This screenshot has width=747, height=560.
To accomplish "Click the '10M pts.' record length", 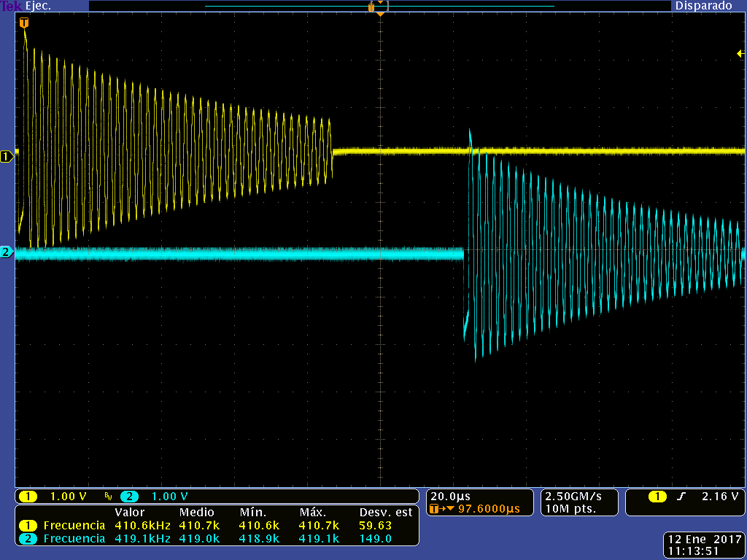I will click(569, 509).
